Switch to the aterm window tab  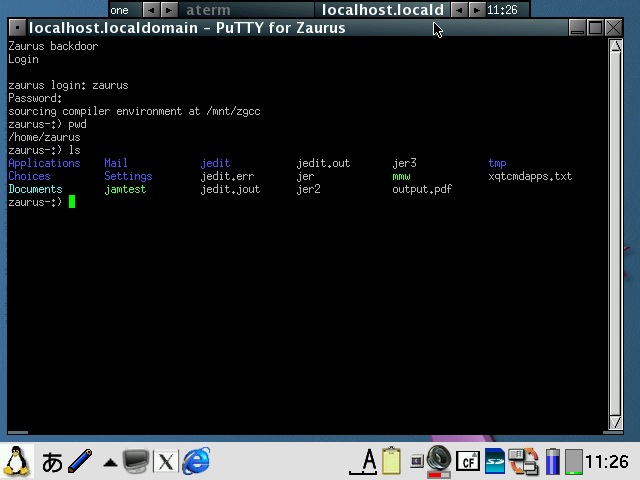click(x=208, y=10)
